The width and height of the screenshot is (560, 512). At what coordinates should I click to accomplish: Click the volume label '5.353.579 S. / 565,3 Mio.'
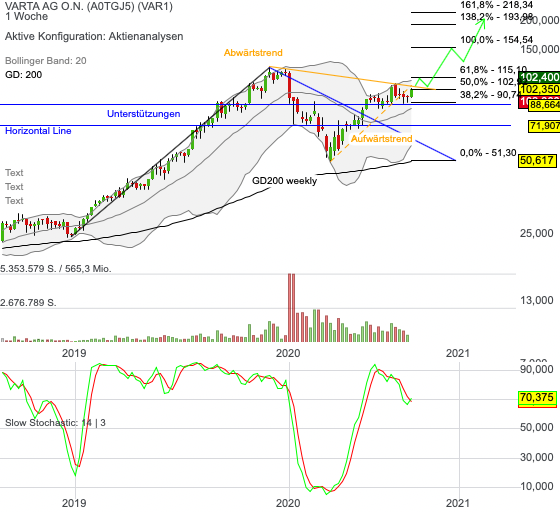click(x=56, y=268)
